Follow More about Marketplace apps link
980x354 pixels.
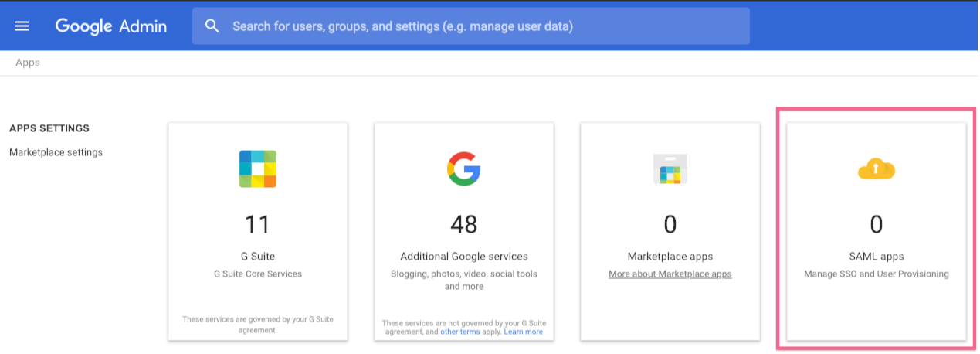point(670,274)
